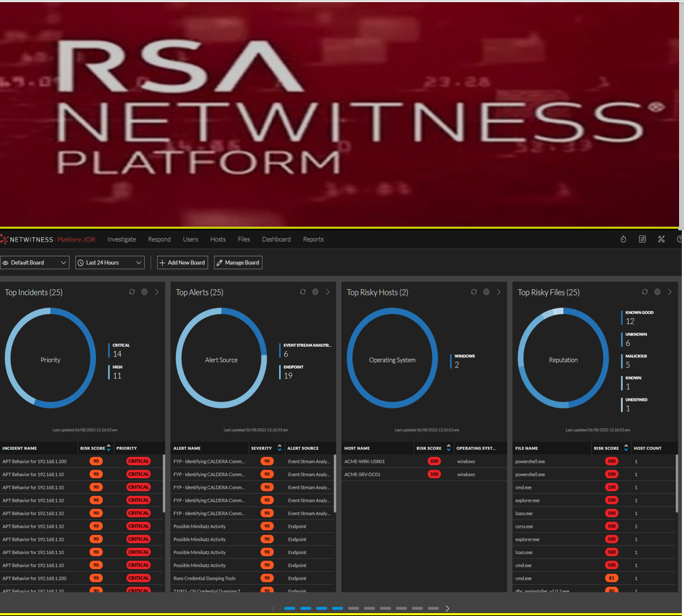Open the jobs list icon in the top bar

point(642,239)
